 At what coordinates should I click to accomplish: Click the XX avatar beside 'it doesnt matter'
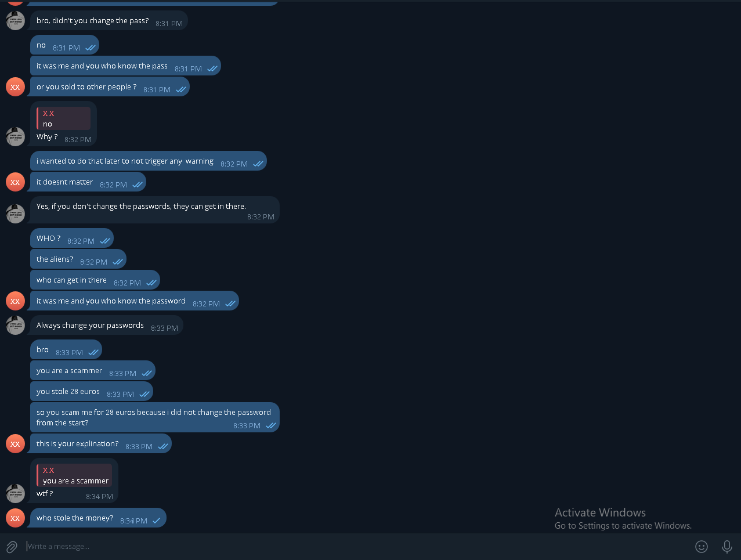coord(16,182)
